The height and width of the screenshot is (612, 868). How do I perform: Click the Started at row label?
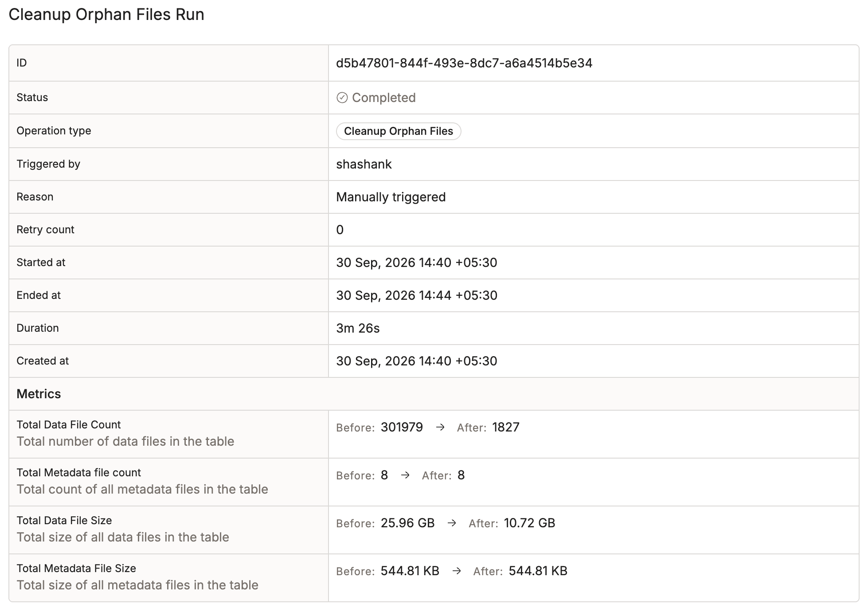coord(41,263)
